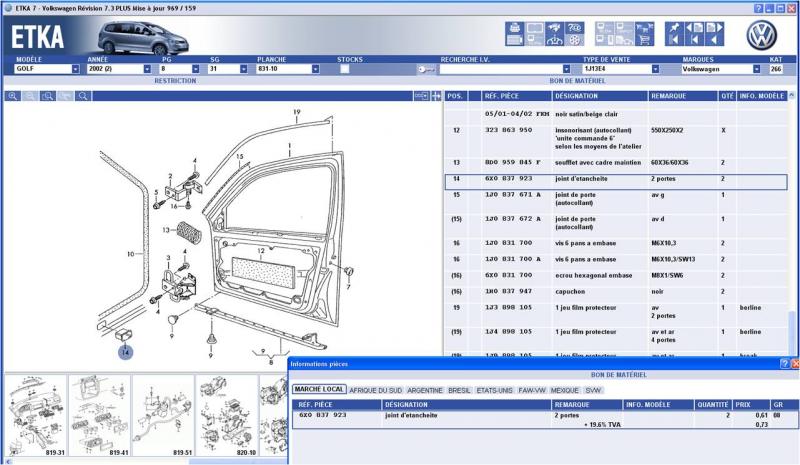Click the expand illustration arrows icon
Viewport: 800px width, 465px height.
tap(436, 96)
